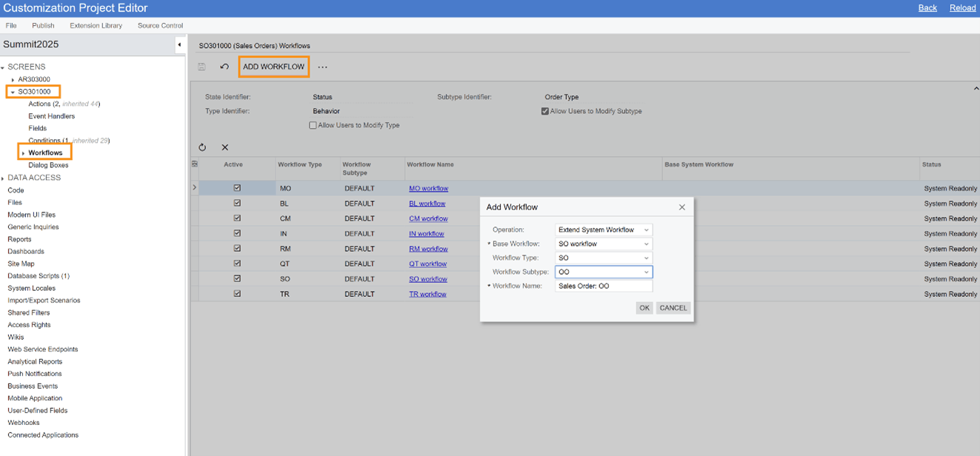Open Code in the navigation pane
The height and width of the screenshot is (456, 980).
point(16,190)
